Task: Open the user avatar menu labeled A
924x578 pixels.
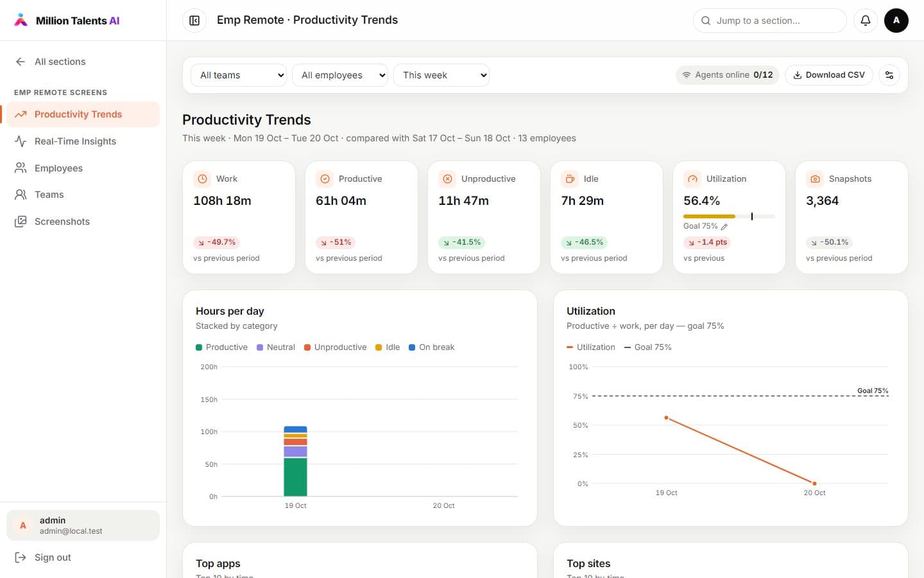Action: coord(896,21)
